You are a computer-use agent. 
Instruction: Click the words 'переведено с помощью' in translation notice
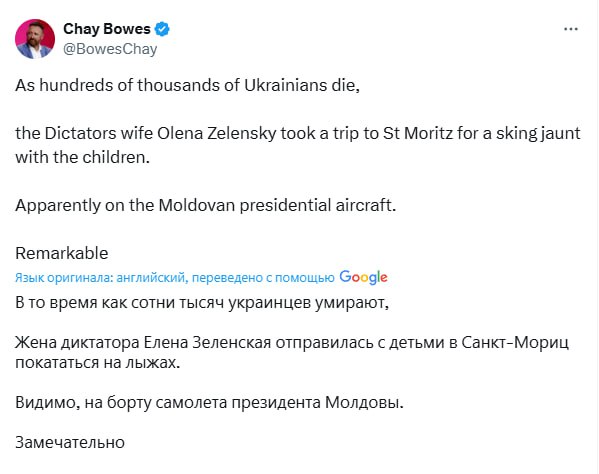click(263, 278)
